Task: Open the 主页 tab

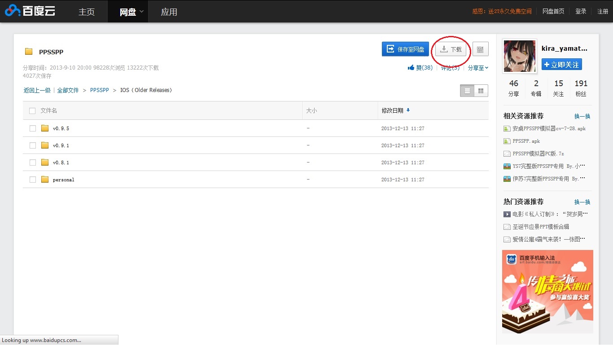Action: tap(87, 12)
